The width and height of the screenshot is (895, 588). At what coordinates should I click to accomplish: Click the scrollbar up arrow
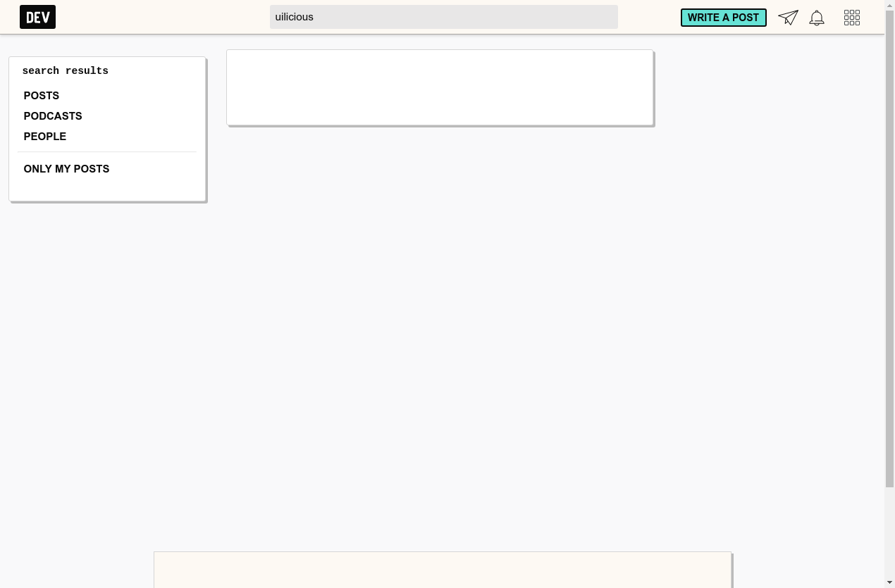click(889, 4)
